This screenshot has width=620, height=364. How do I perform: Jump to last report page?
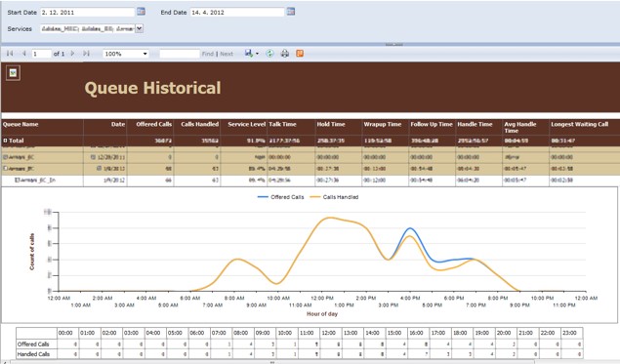coord(86,54)
